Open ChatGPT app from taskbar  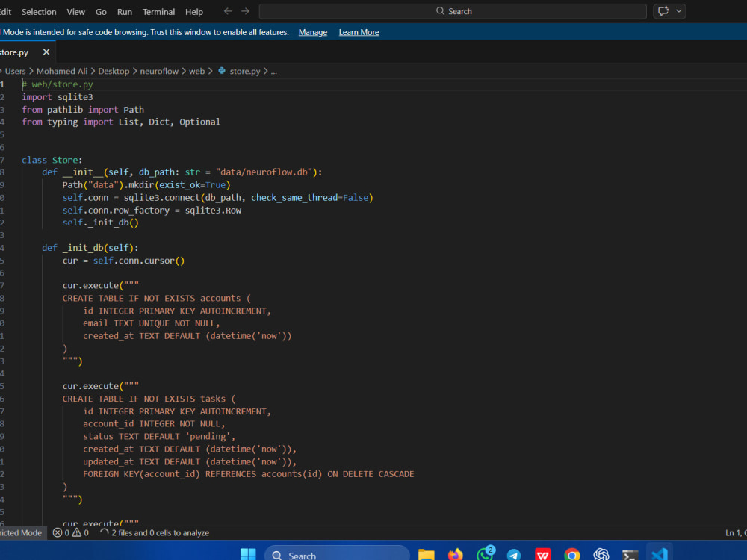[x=601, y=555]
